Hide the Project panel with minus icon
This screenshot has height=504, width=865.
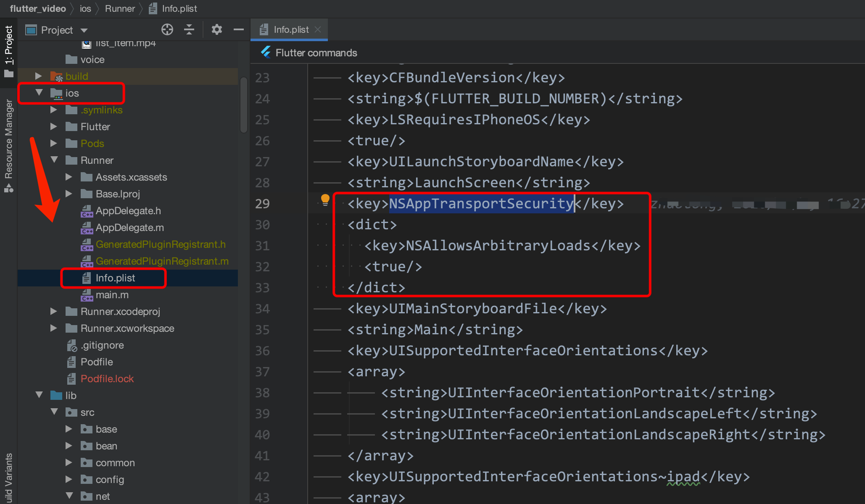coord(239,29)
